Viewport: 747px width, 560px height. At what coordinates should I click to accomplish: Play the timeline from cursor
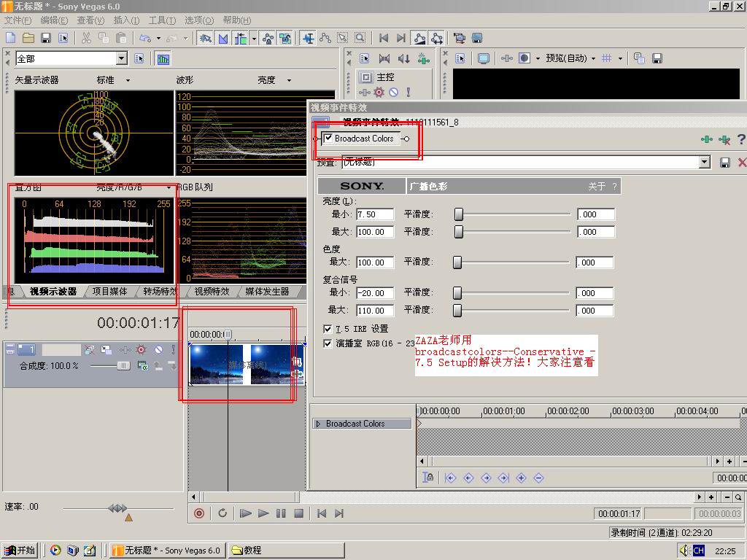pyautogui.click(x=263, y=513)
